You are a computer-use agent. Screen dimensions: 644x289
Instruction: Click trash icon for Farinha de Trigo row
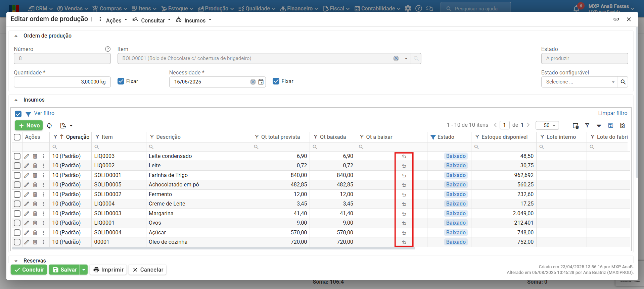click(x=35, y=175)
